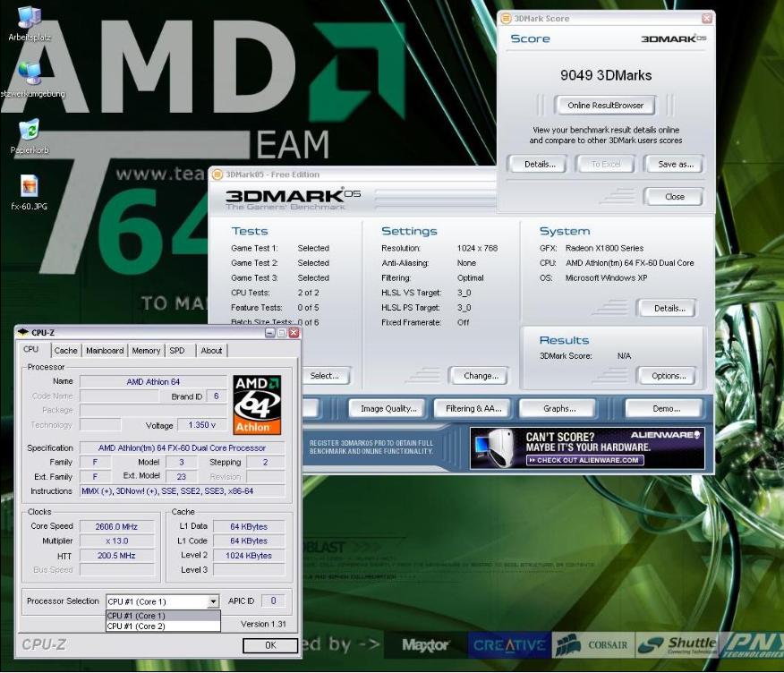
Task: Close the 3DMark Score window with X
Action: point(706,19)
